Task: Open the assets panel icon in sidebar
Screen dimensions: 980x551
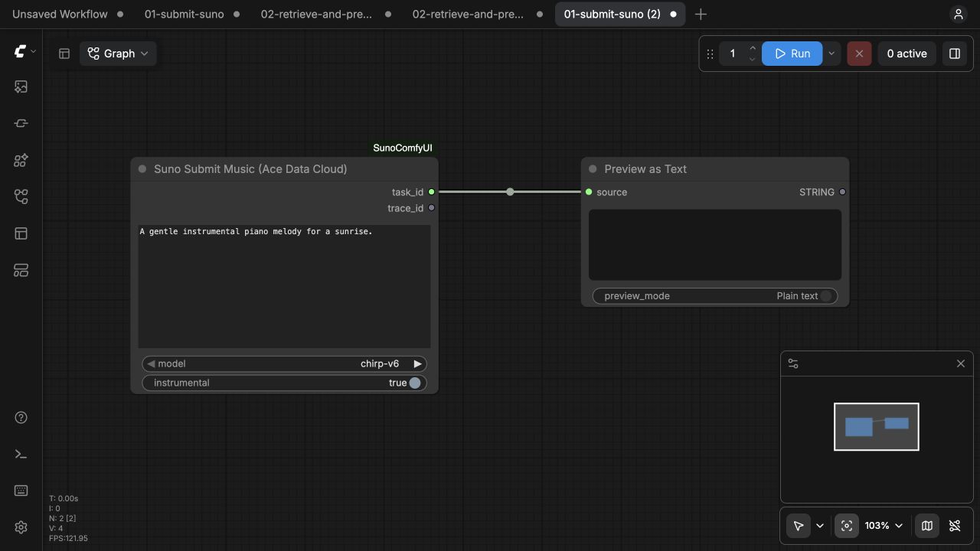Action: (x=21, y=86)
